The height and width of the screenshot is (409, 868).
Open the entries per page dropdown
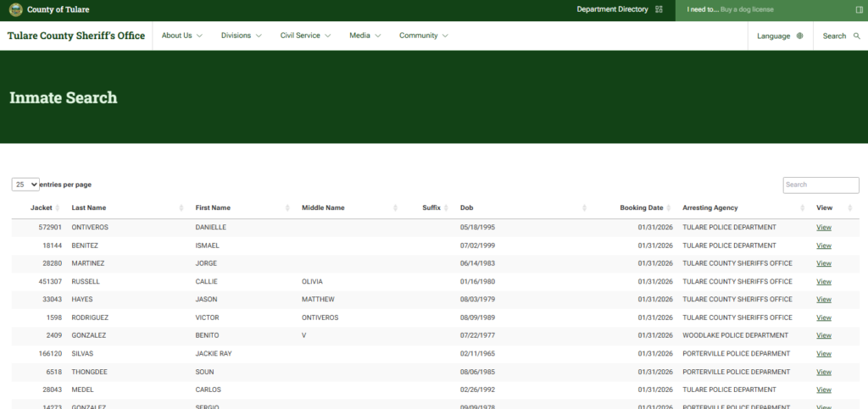coord(25,185)
